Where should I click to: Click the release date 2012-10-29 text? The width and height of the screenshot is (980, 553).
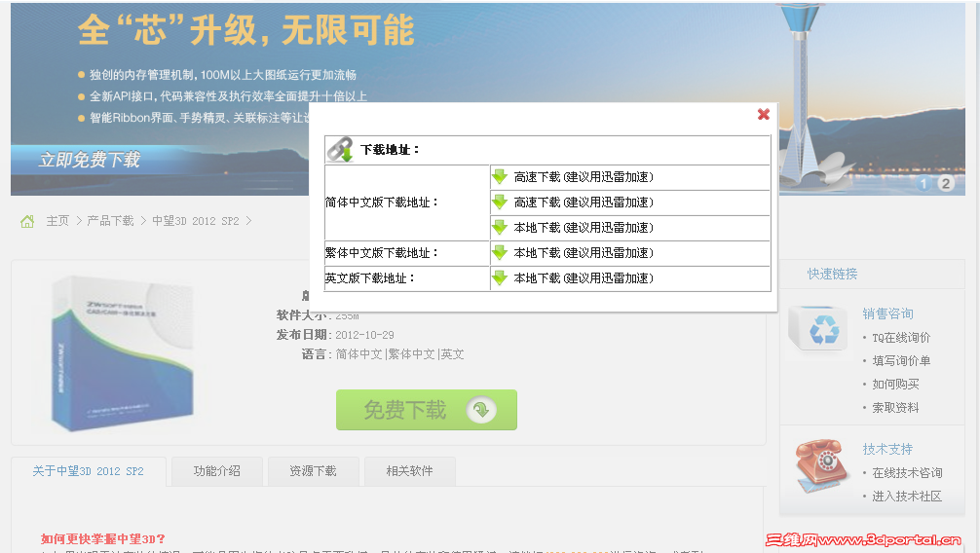364,335
